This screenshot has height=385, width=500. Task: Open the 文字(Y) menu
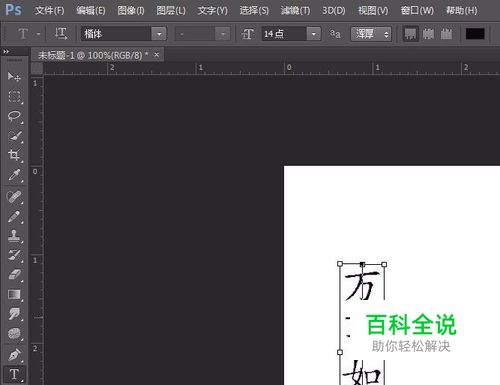point(213,11)
